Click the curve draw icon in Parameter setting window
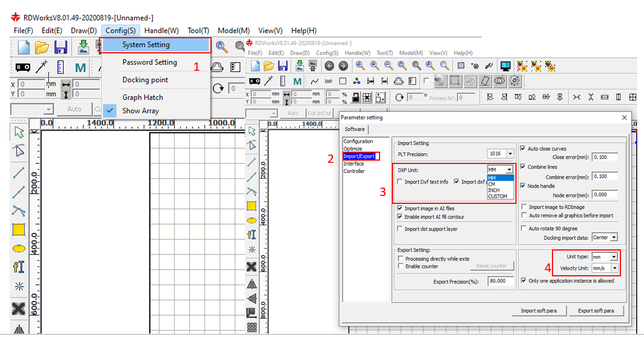Viewport: 644px width, 337px height. [314, 81]
